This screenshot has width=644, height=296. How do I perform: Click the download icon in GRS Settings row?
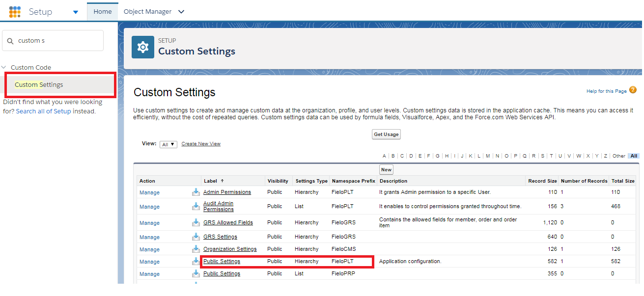click(x=196, y=237)
